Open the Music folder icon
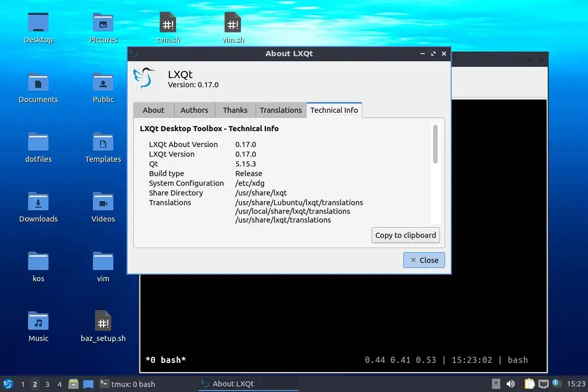Screen dimensions: 588x392 pyautogui.click(x=38, y=327)
